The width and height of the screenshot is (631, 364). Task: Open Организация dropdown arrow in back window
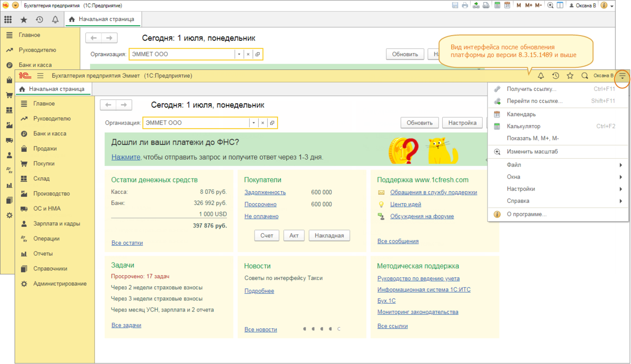click(239, 54)
